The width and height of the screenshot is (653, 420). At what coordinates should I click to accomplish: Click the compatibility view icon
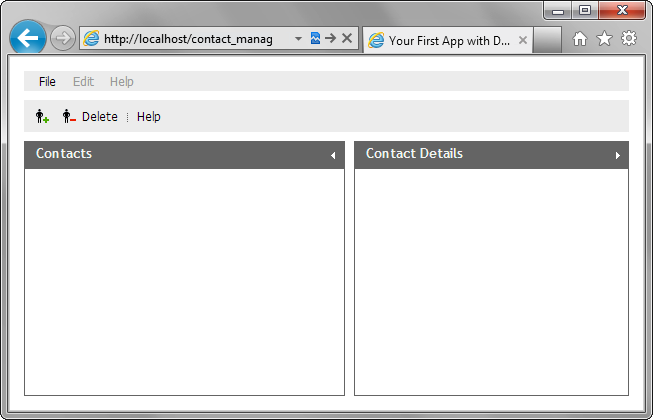315,38
